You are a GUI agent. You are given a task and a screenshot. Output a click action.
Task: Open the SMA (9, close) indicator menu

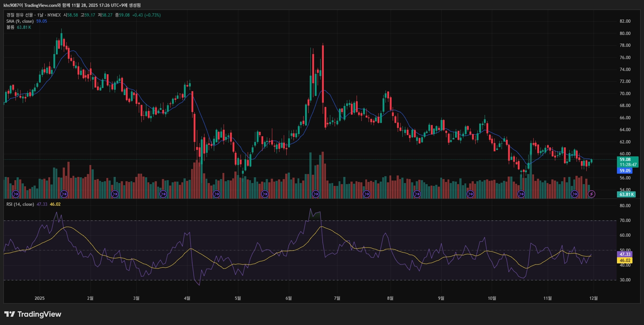pos(20,21)
